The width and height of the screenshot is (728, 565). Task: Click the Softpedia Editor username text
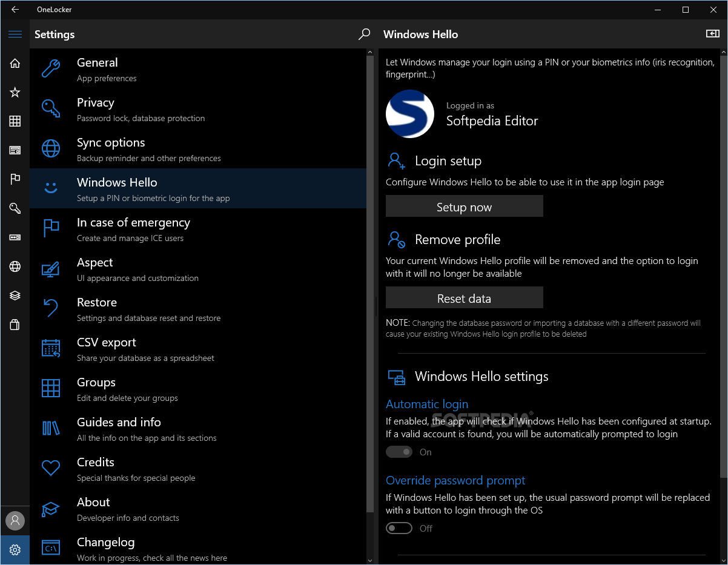pos(492,121)
